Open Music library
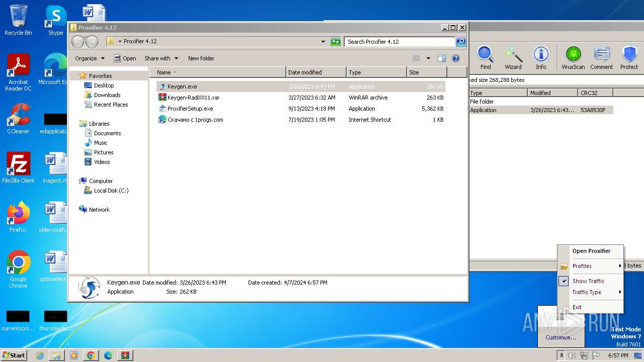 click(x=101, y=143)
